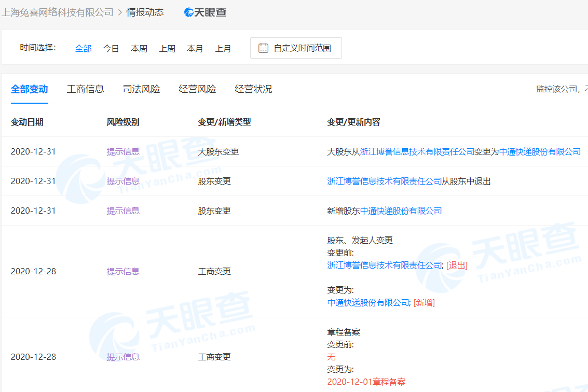This screenshot has width=588, height=392.
Task: Switch to the 经营状况 tab
Action: click(253, 89)
